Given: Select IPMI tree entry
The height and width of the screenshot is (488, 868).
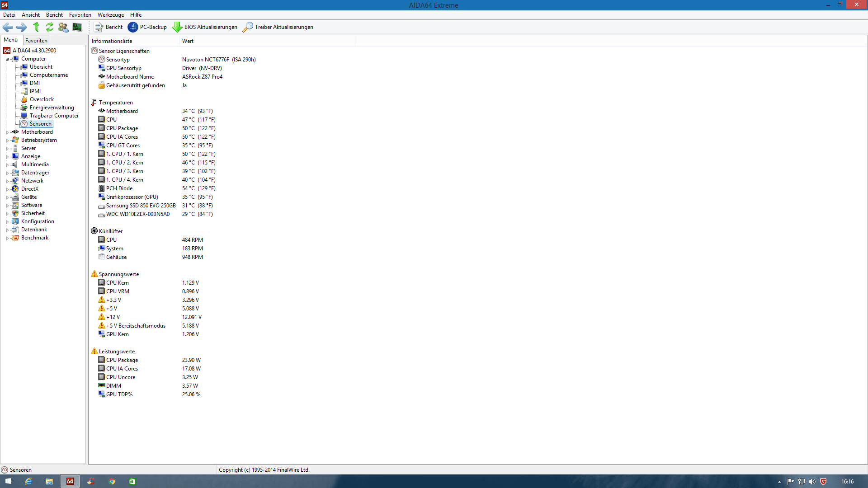Looking at the screenshot, I should pos(35,91).
